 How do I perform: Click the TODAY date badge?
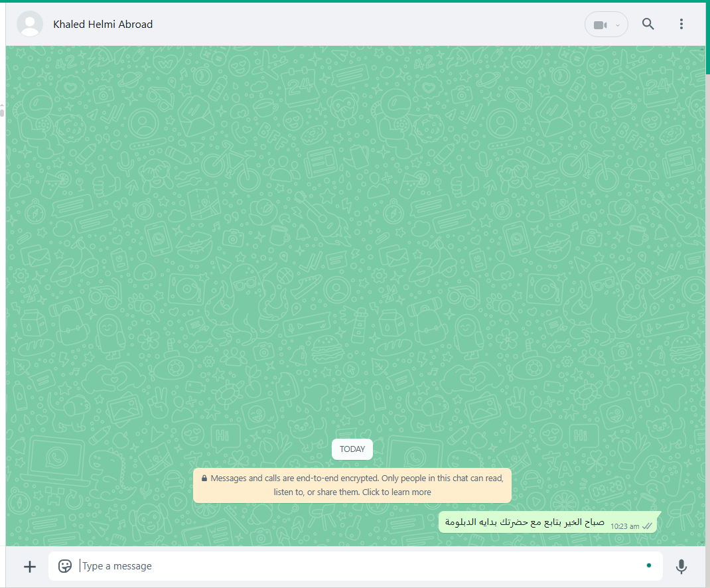coord(352,449)
